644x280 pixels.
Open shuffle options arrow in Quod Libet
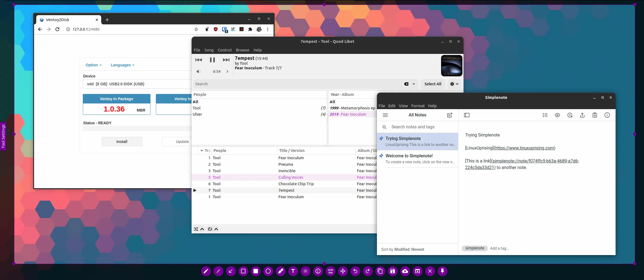tap(202, 229)
